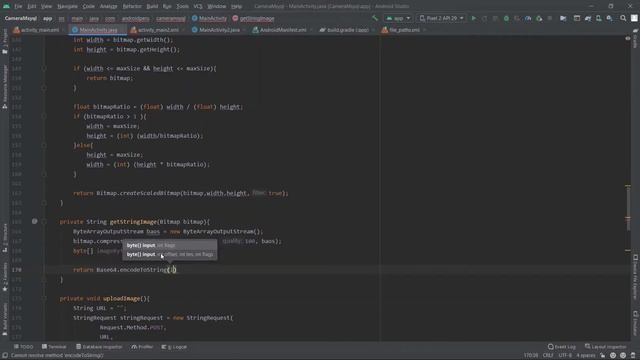
Task: Click the Apply Changes rerun icon
Action: click(484, 18)
